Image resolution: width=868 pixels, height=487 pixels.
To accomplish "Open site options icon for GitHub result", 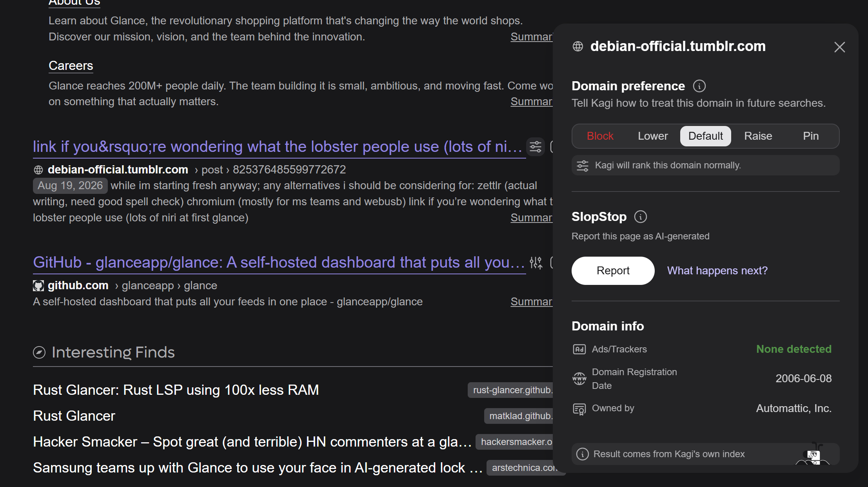I will point(536,263).
